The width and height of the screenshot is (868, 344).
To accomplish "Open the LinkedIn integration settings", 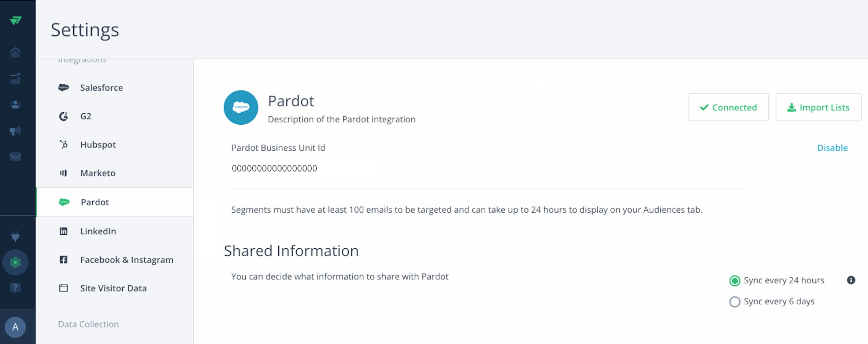I will click(115, 231).
